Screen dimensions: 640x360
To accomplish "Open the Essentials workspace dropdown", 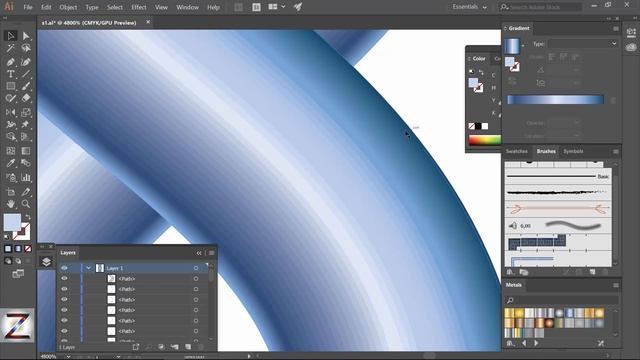I will (x=469, y=7).
